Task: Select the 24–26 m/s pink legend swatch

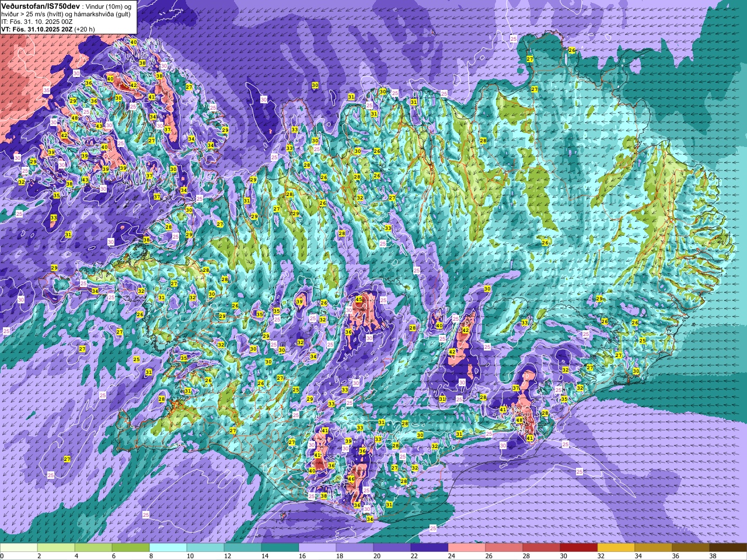Action: point(467,548)
